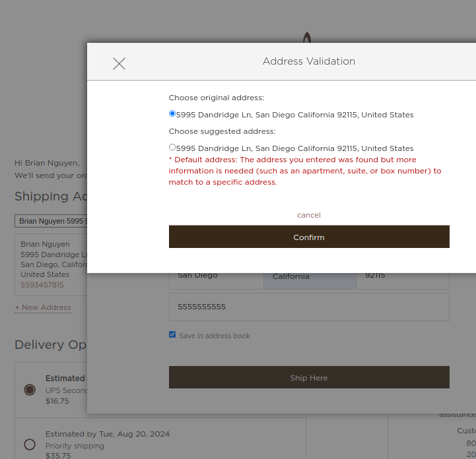The image size is (476, 459).
Task: Choose Priority shipping delivery option
Action: coord(30,444)
